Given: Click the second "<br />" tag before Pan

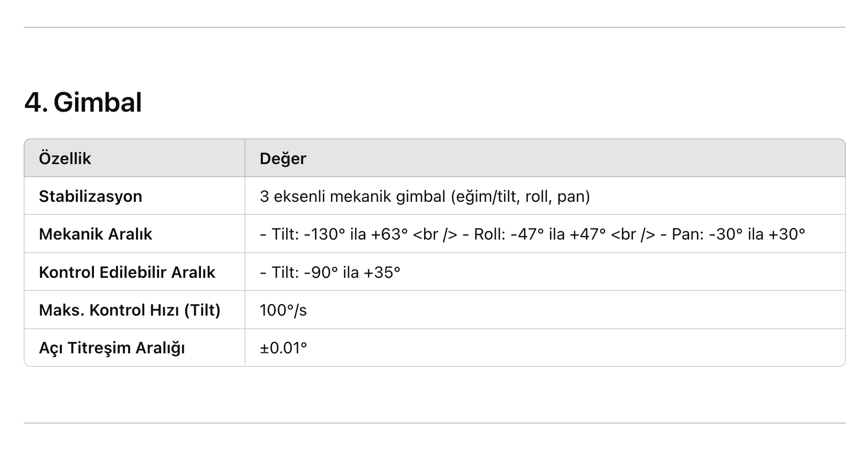Looking at the screenshot, I should 633,234.
